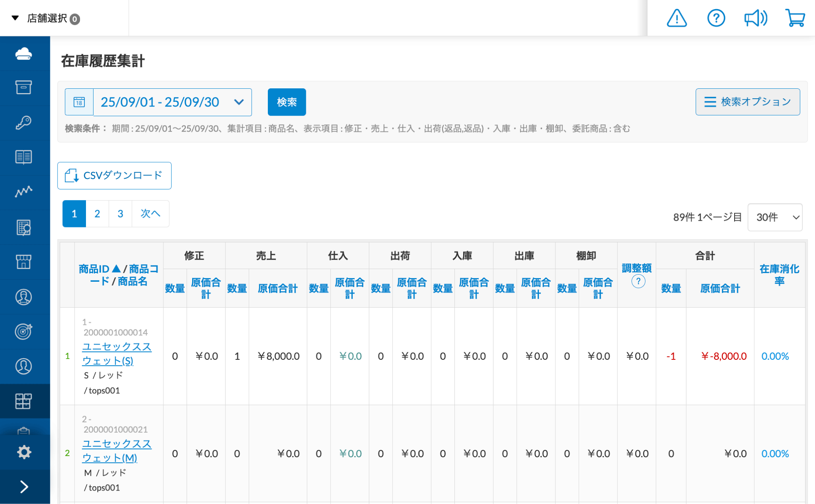Click the megaphone announcements icon
This screenshot has height=504, width=815.
pyautogui.click(x=755, y=18)
